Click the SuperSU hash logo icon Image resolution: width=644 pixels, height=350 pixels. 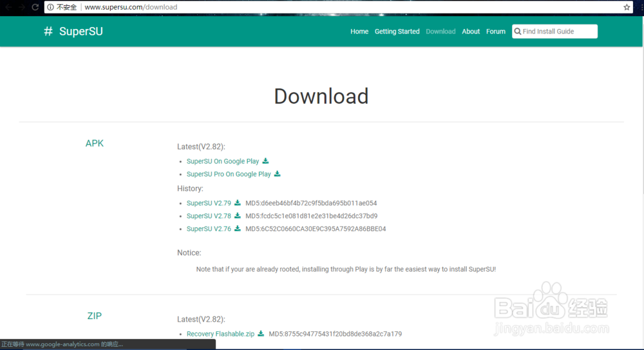tap(48, 31)
